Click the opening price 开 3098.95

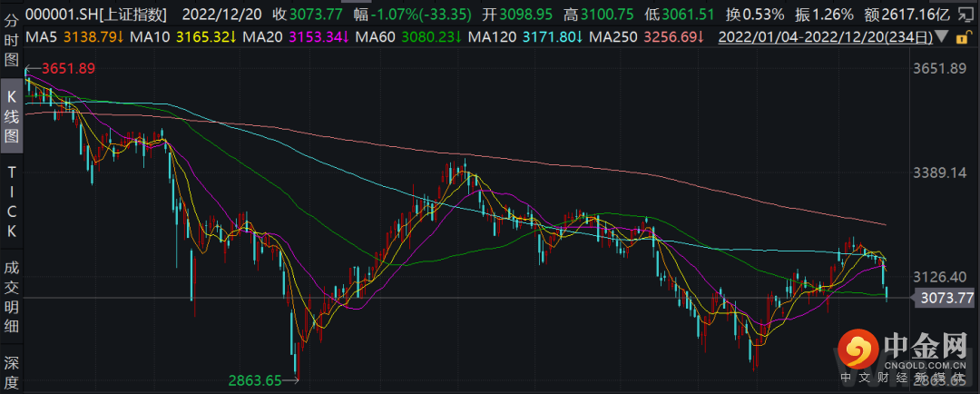517,14
